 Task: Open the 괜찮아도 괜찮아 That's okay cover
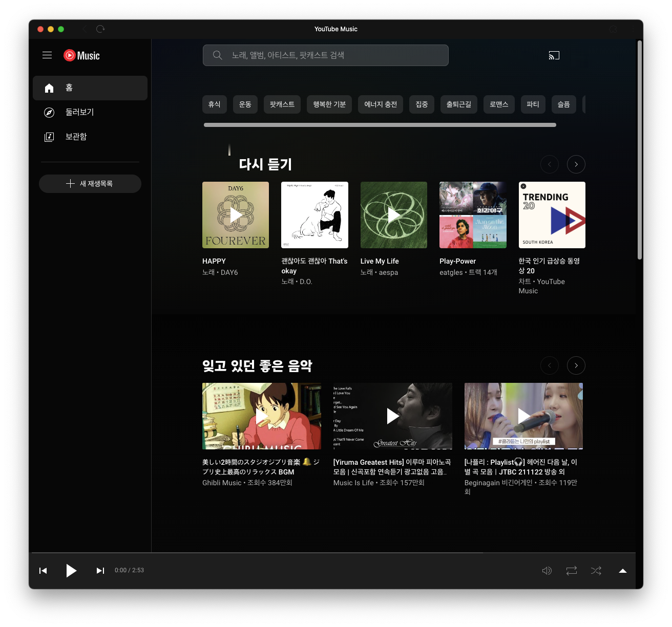click(314, 215)
